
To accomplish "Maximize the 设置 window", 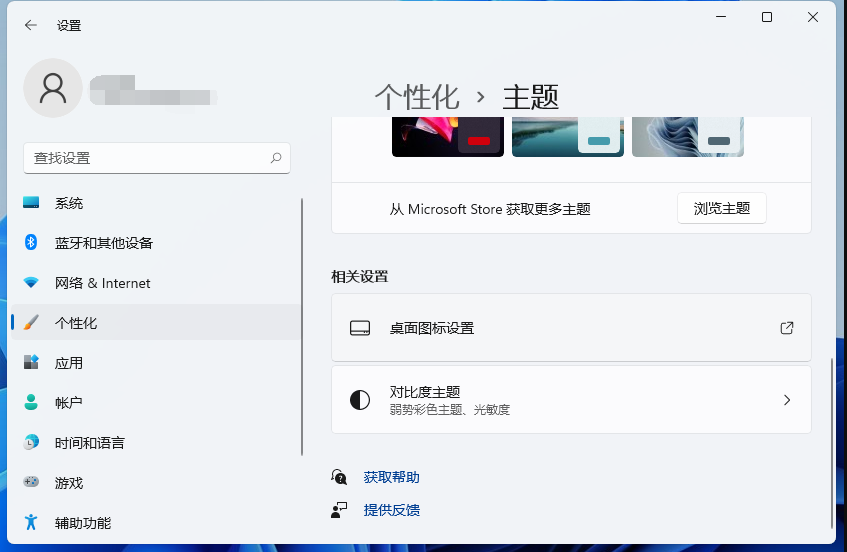I will click(x=767, y=17).
